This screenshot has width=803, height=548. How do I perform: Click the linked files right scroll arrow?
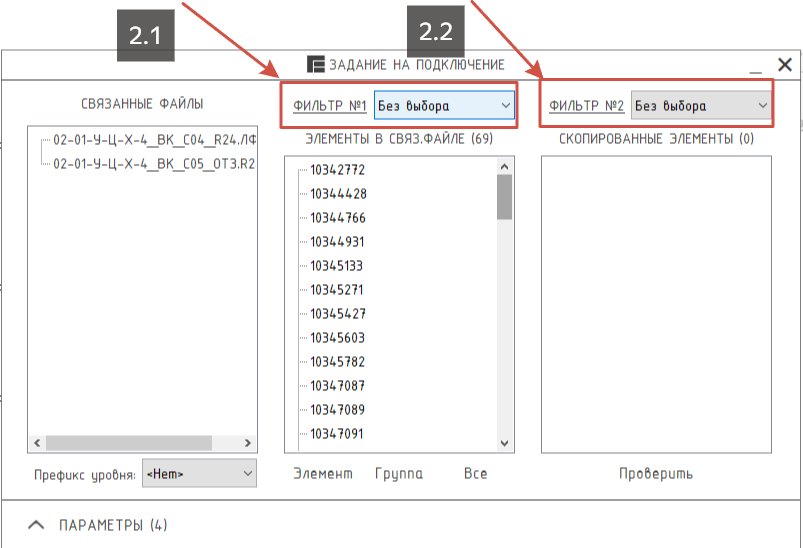point(248,443)
